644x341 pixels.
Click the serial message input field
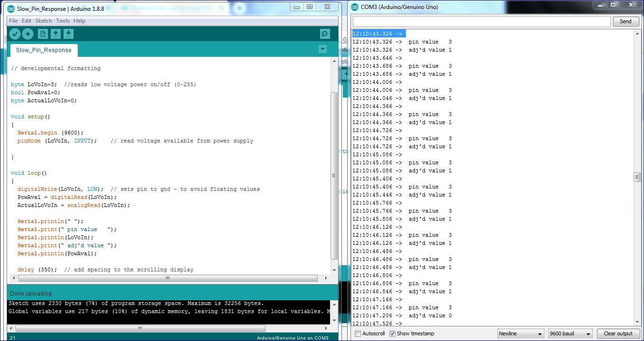coord(479,21)
